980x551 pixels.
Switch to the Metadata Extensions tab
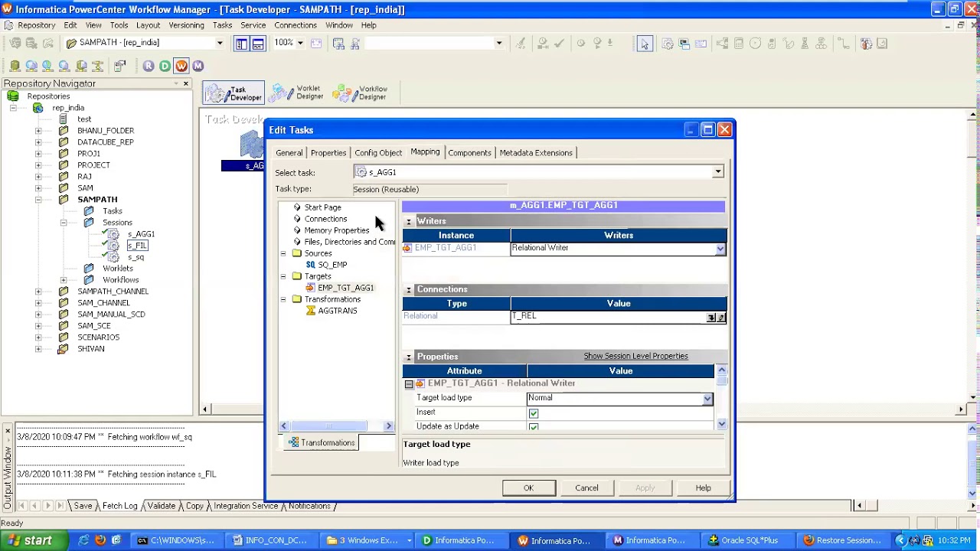536,153
